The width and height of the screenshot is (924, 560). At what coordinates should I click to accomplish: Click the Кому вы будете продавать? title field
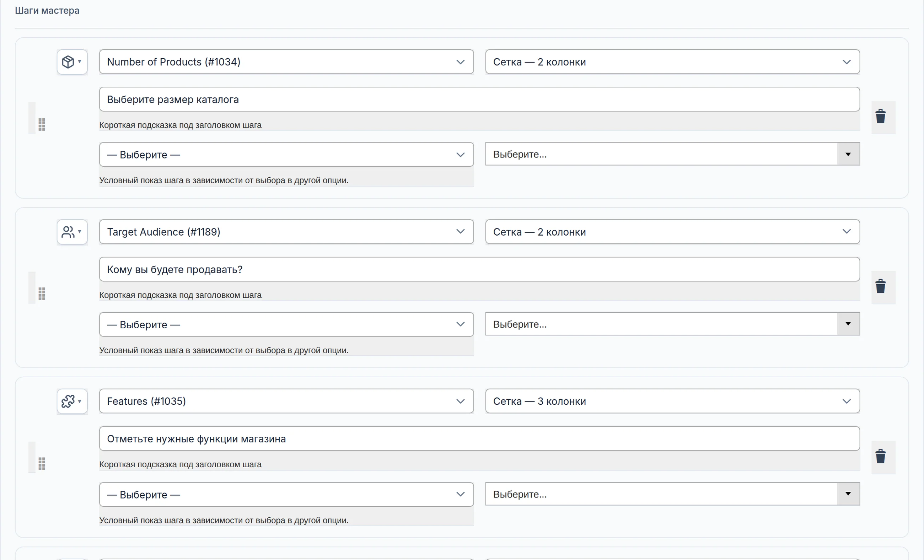[x=479, y=269]
